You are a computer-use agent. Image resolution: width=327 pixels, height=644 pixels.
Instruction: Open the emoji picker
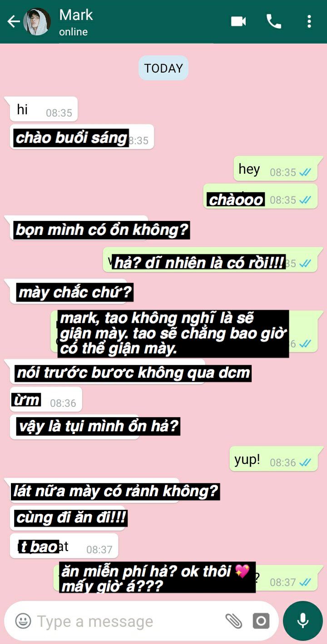coord(23,621)
